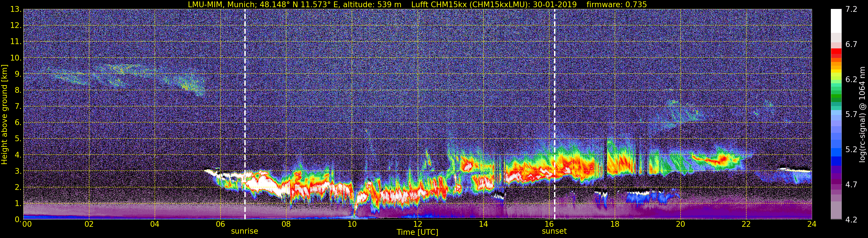Click the '10' time axis tick label
Image resolution: width=868 pixels, height=238 pixels.
352,224
